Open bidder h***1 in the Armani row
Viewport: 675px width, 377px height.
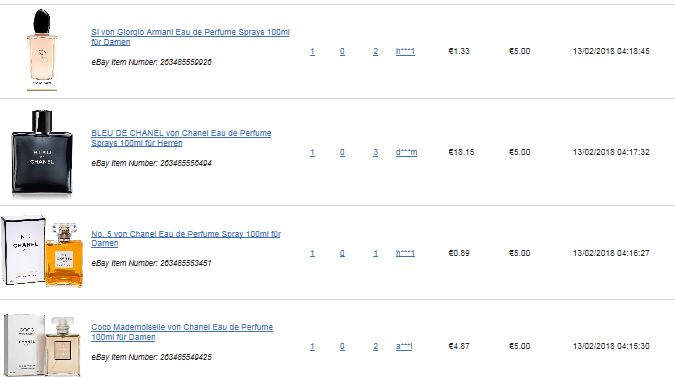405,51
